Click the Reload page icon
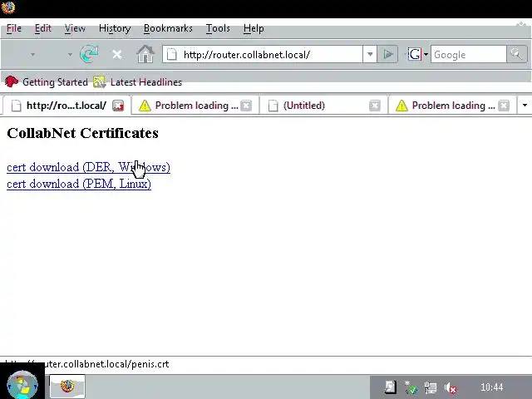 (x=89, y=54)
